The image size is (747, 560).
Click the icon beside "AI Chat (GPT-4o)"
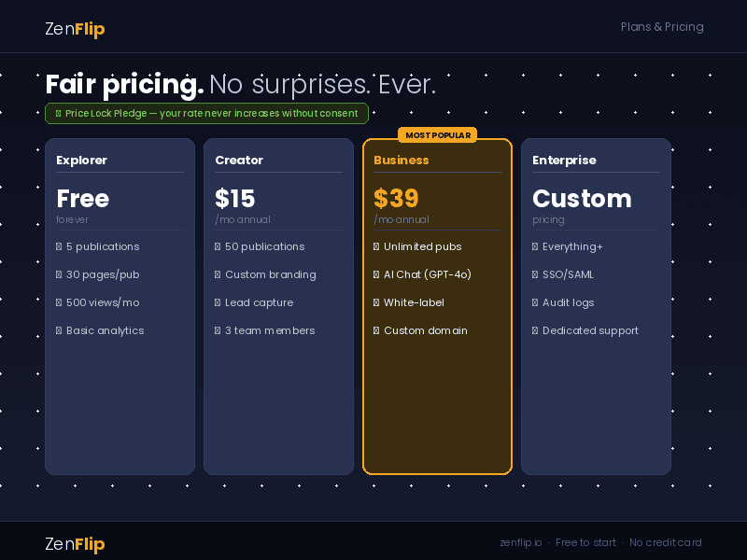[376, 275]
